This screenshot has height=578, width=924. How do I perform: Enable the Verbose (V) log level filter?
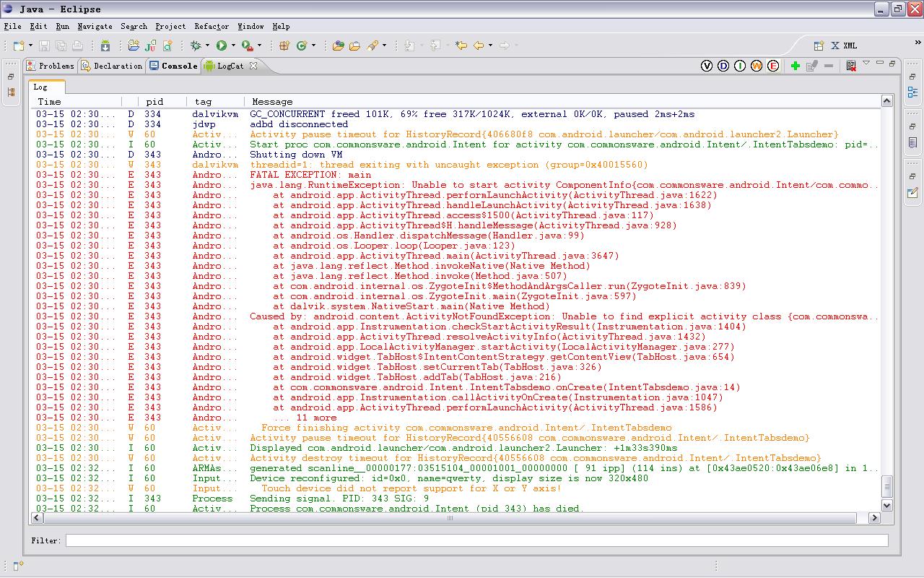click(x=707, y=66)
